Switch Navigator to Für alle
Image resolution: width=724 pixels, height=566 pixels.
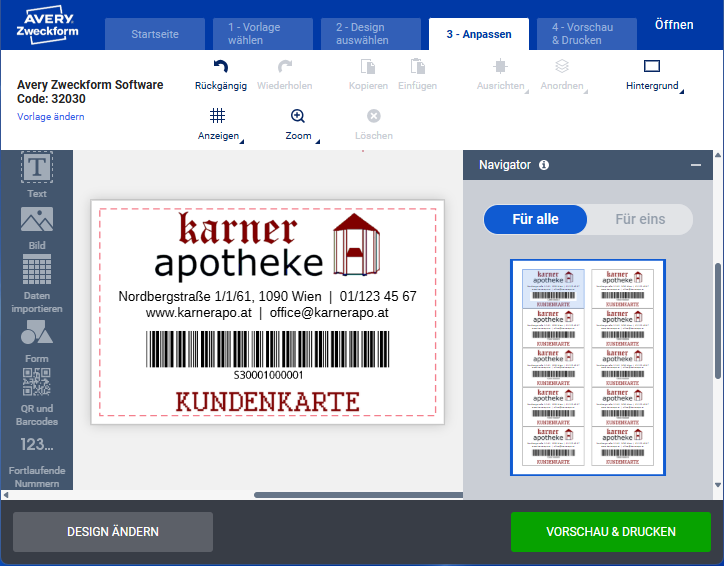535,219
